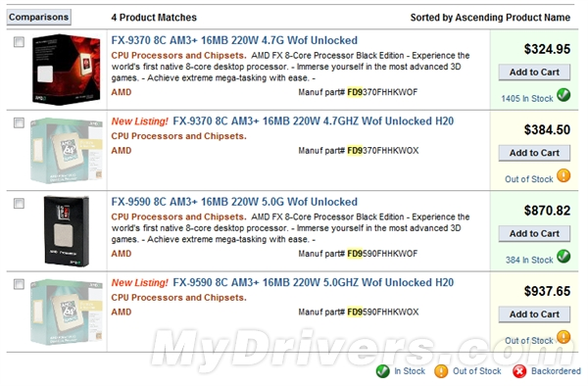Click green in-stock checkmark for FX-9370 at $324.95
588x386 pixels.
[x=563, y=95]
